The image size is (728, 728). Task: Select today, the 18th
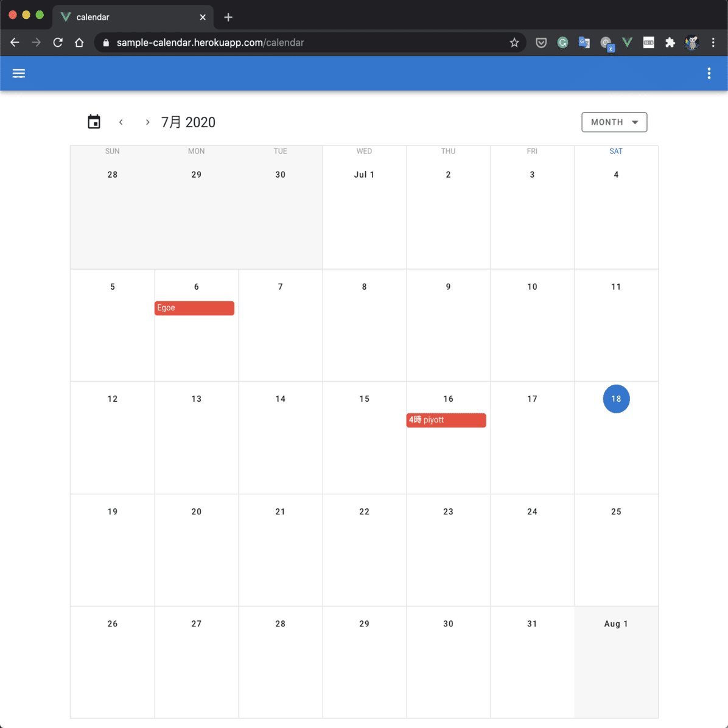tap(615, 399)
